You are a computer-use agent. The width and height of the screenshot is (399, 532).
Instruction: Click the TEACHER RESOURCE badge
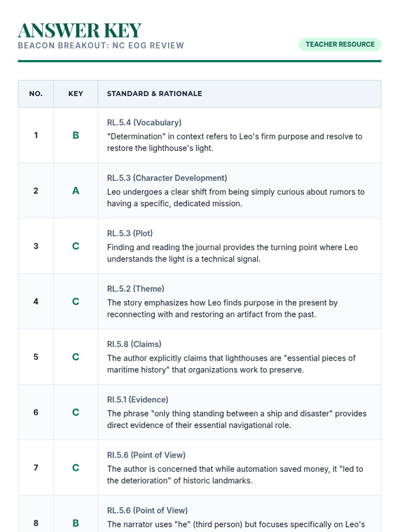click(340, 45)
